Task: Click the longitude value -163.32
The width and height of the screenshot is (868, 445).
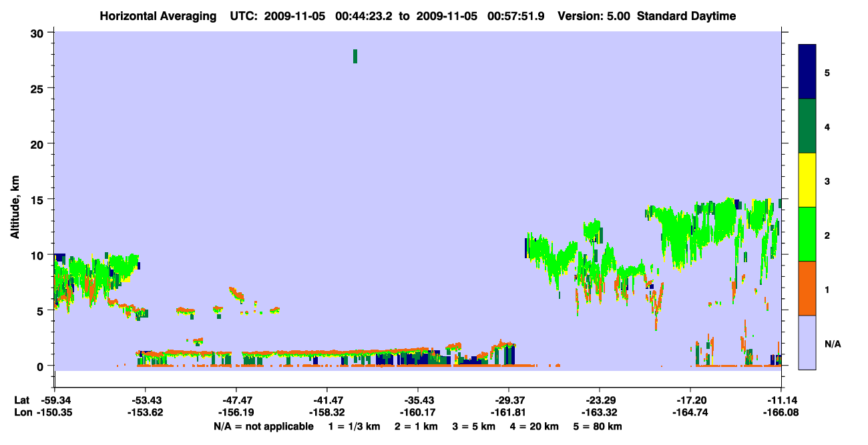Action: pos(599,413)
